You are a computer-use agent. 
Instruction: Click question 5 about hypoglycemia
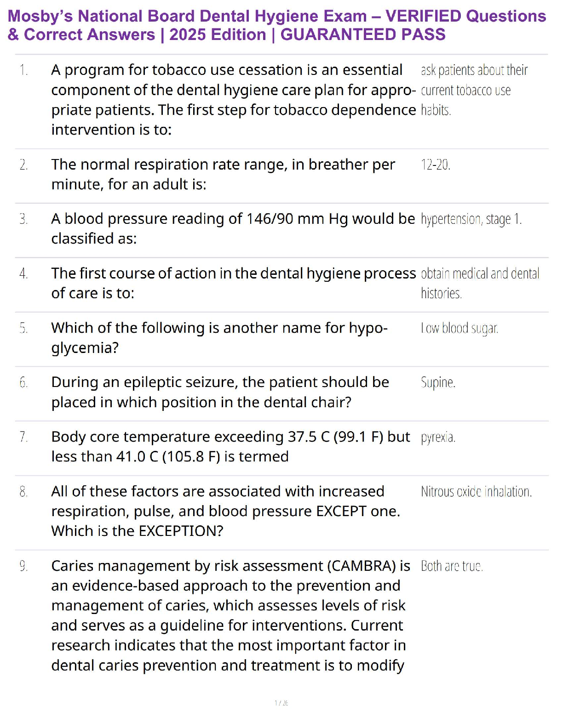tap(219, 337)
